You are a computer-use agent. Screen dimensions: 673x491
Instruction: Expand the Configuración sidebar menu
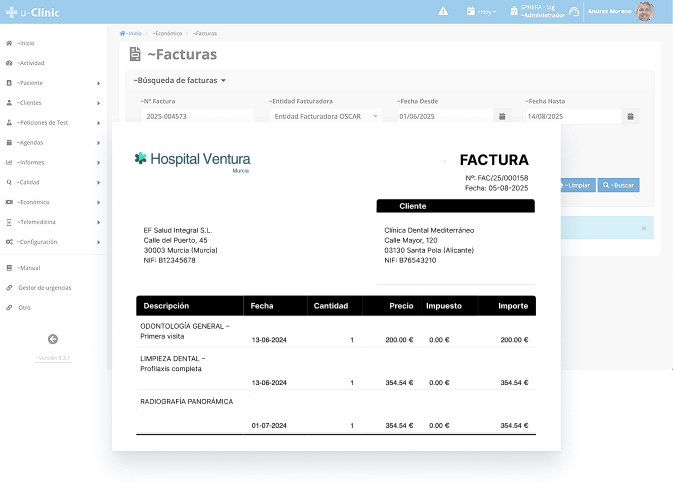click(x=52, y=242)
